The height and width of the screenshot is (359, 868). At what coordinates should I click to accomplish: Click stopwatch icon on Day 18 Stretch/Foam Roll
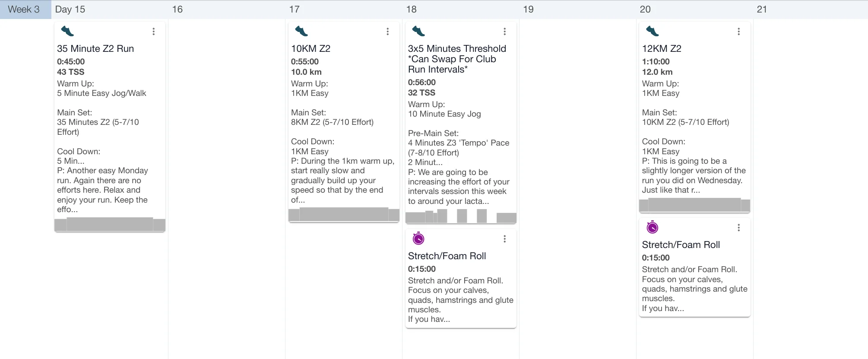pyautogui.click(x=418, y=238)
